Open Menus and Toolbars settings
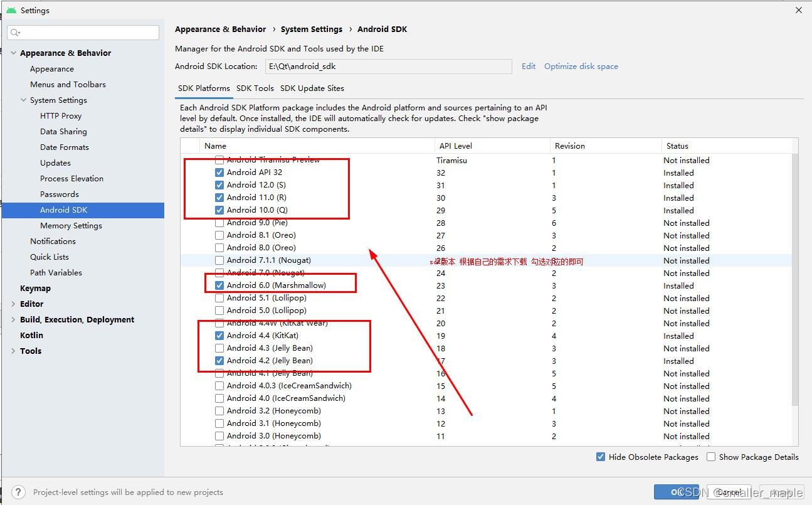Screen dimensions: 812x505 tap(68, 84)
